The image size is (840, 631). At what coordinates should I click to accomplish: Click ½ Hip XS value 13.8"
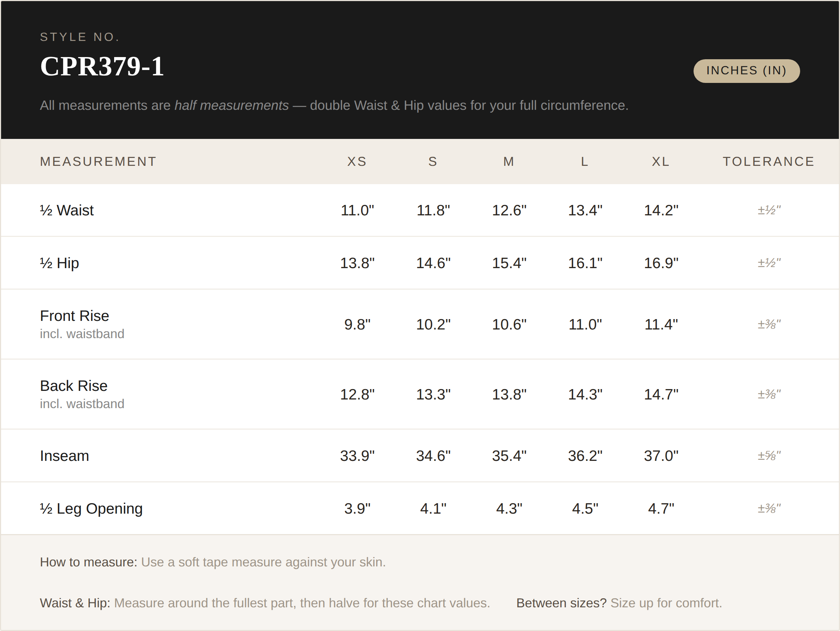357,263
